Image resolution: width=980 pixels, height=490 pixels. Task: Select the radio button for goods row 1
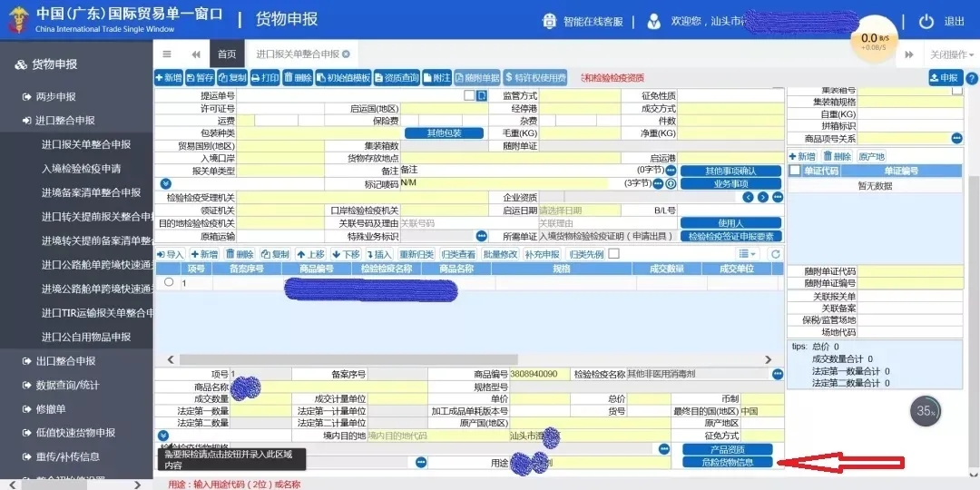169,282
